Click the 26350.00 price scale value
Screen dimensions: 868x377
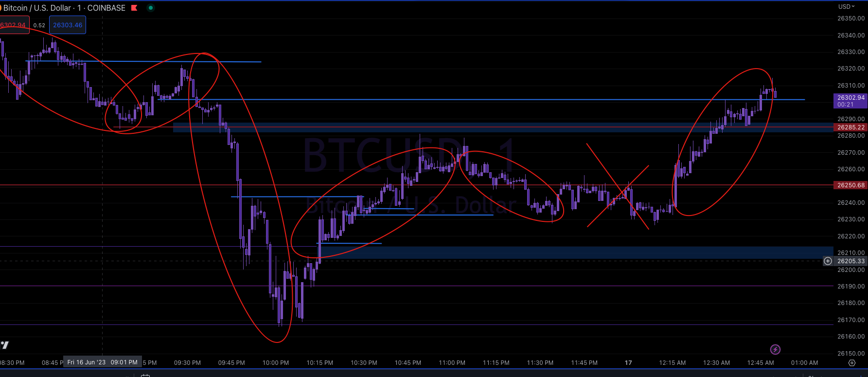pos(851,18)
